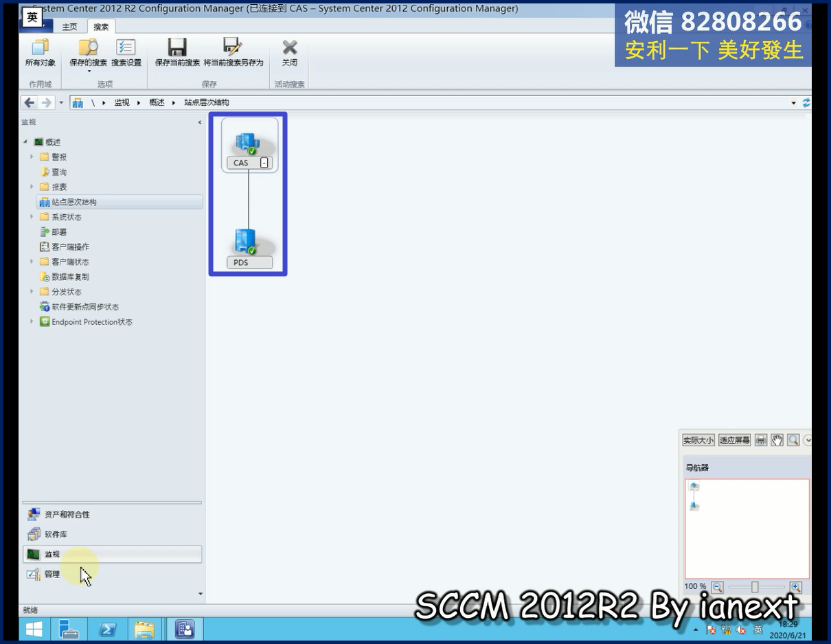
Task: Select 客户端操作 in the tree
Action: click(70, 247)
